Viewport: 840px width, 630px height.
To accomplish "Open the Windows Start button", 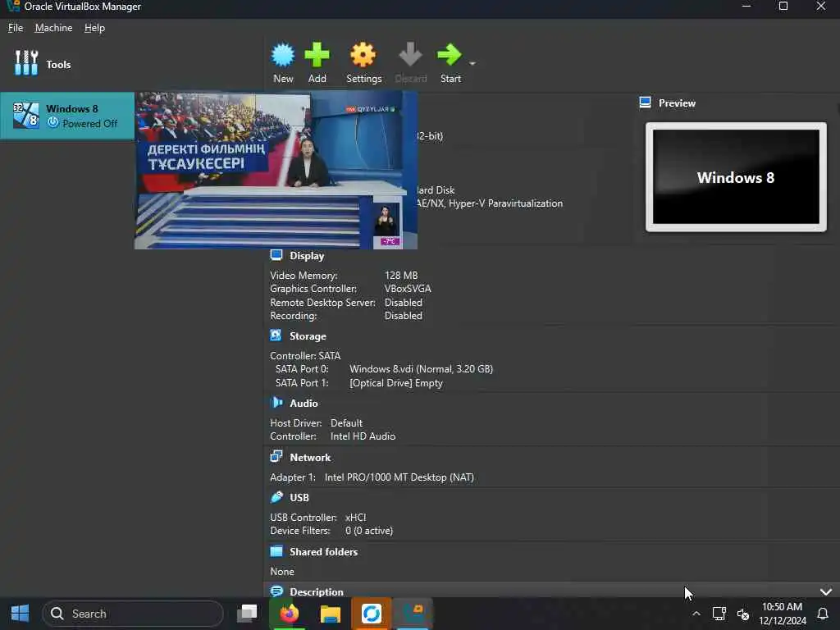I will tap(20, 614).
